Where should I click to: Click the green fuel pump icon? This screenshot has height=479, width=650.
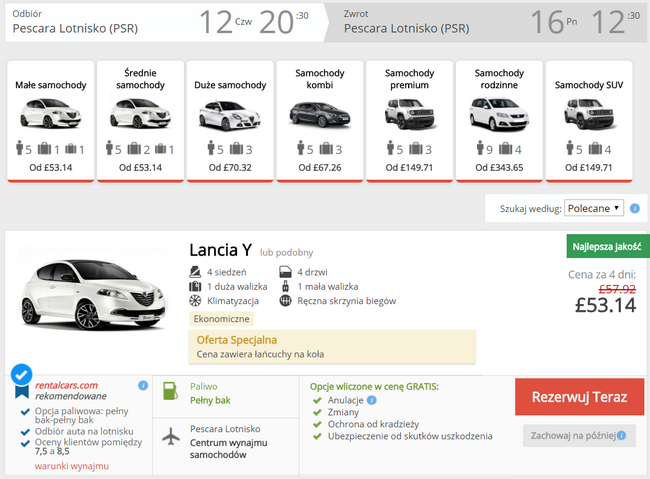[170, 391]
